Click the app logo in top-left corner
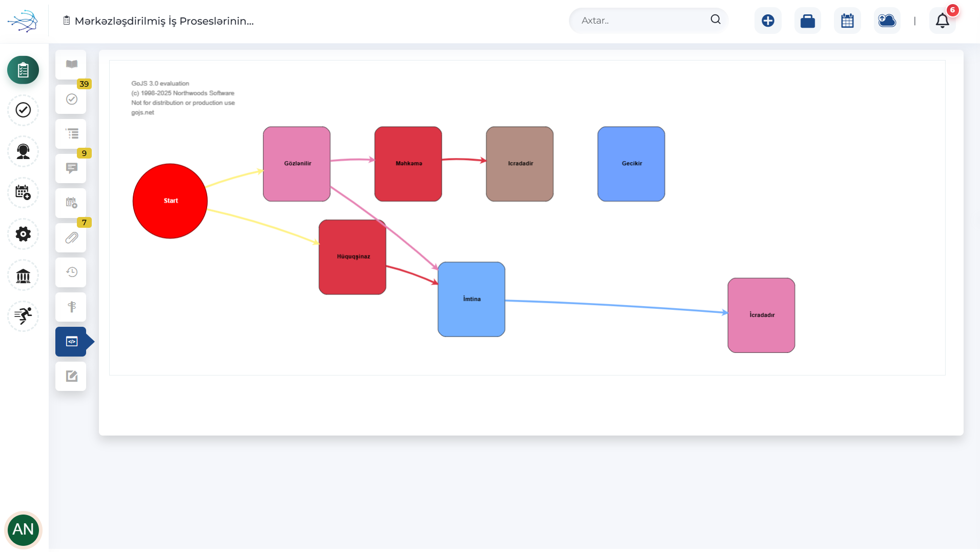 coord(23,21)
